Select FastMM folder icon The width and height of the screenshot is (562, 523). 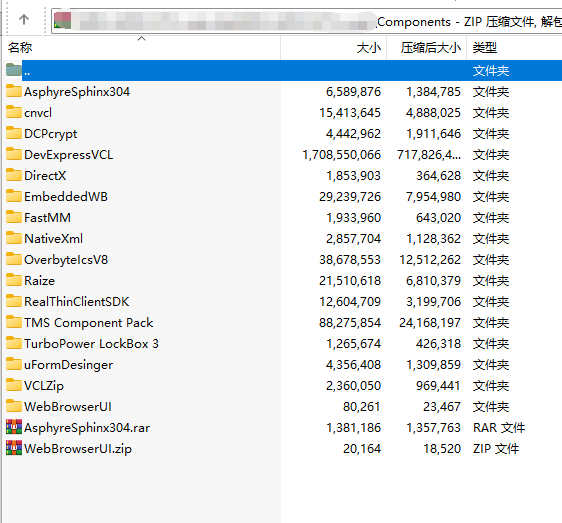pos(14,217)
